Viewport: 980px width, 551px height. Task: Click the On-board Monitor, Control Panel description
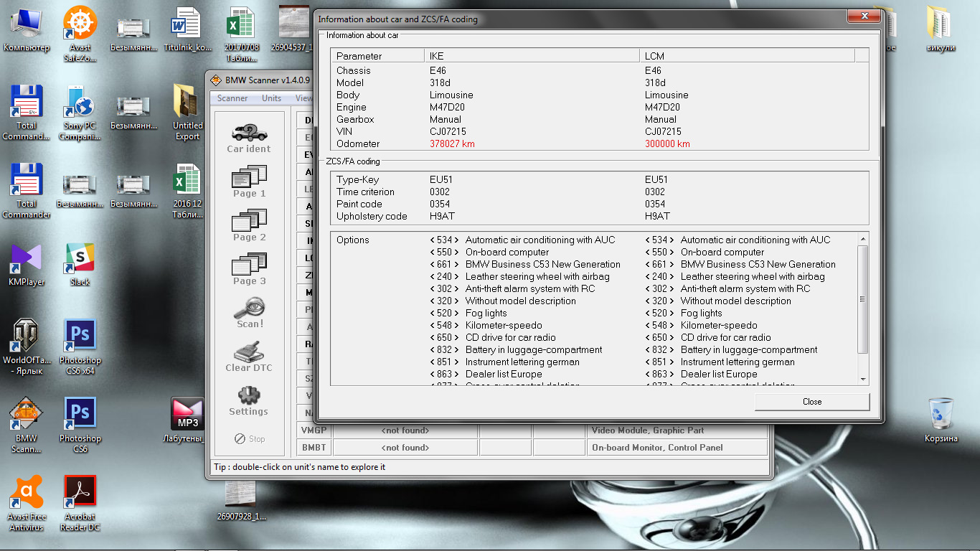point(657,448)
